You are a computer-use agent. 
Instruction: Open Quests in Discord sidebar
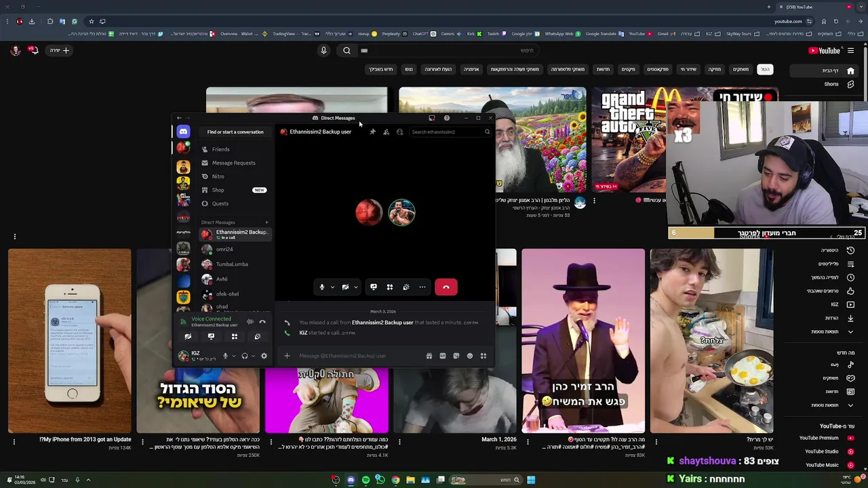(235, 203)
